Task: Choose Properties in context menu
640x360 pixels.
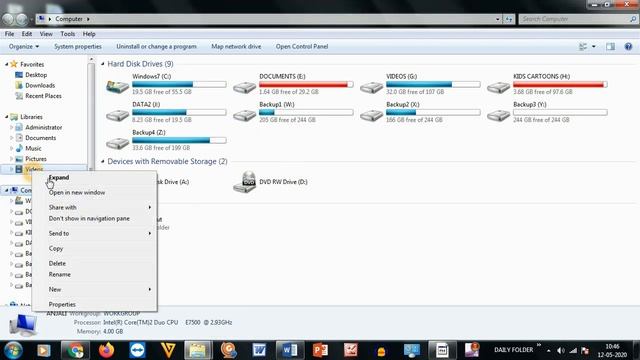Action: [95, 304]
